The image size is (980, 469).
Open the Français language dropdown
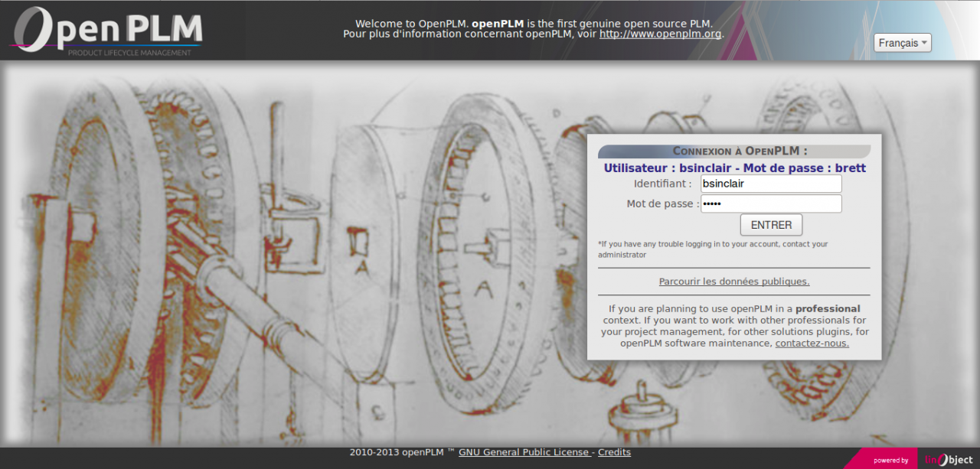point(903,43)
